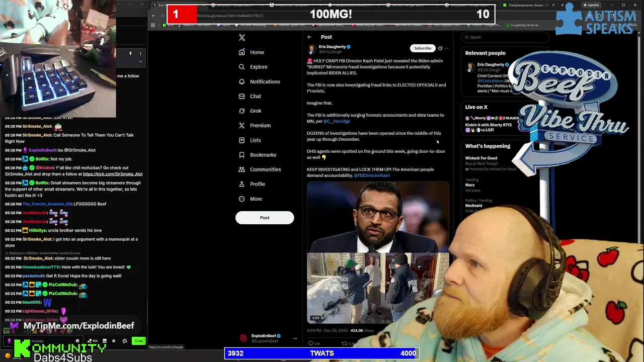Open the @C_Herridge mention link

coord(337,121)
